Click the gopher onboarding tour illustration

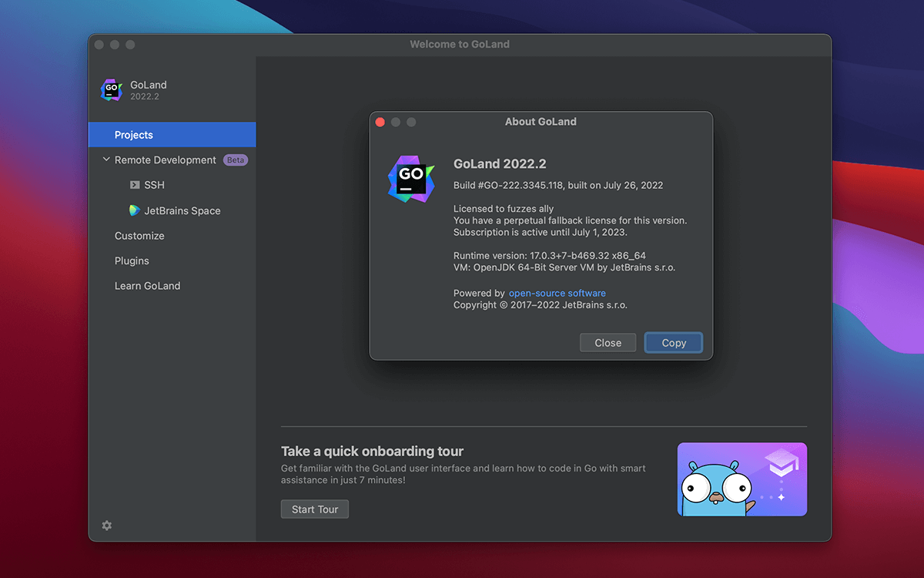click(742, 479)
